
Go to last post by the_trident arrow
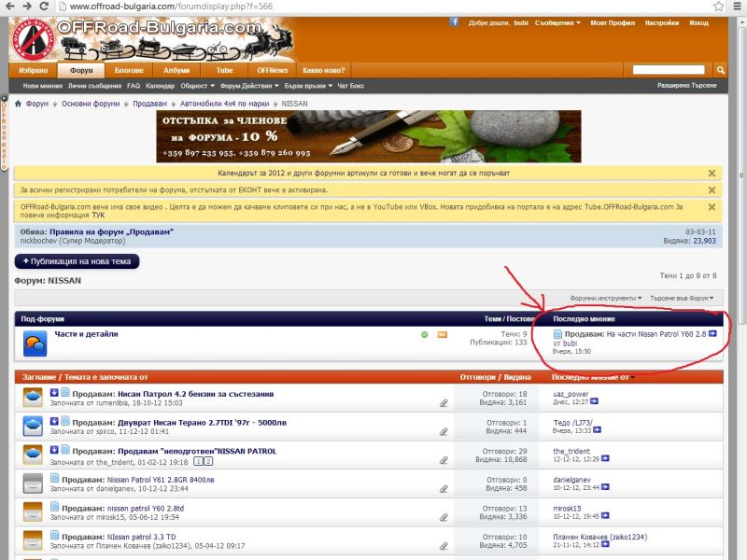[605, 458]
